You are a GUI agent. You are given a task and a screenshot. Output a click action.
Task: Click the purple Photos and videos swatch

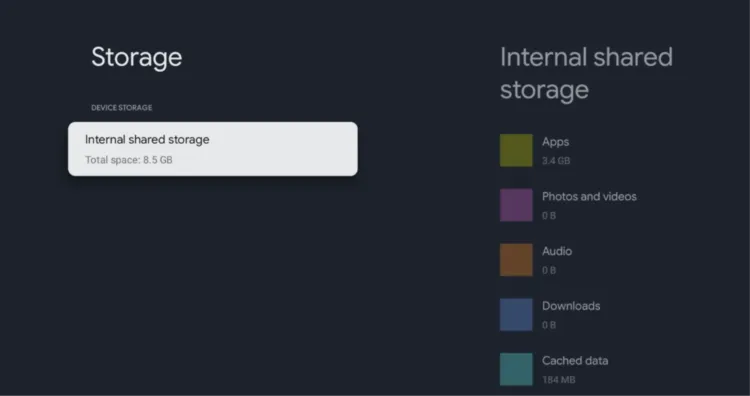click(x=516, y=205)
